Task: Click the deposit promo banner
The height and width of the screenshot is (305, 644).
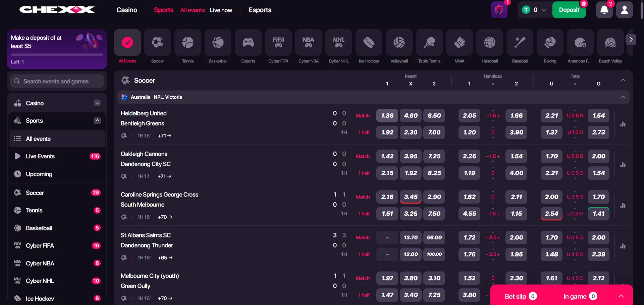Action: click(57, 49)
